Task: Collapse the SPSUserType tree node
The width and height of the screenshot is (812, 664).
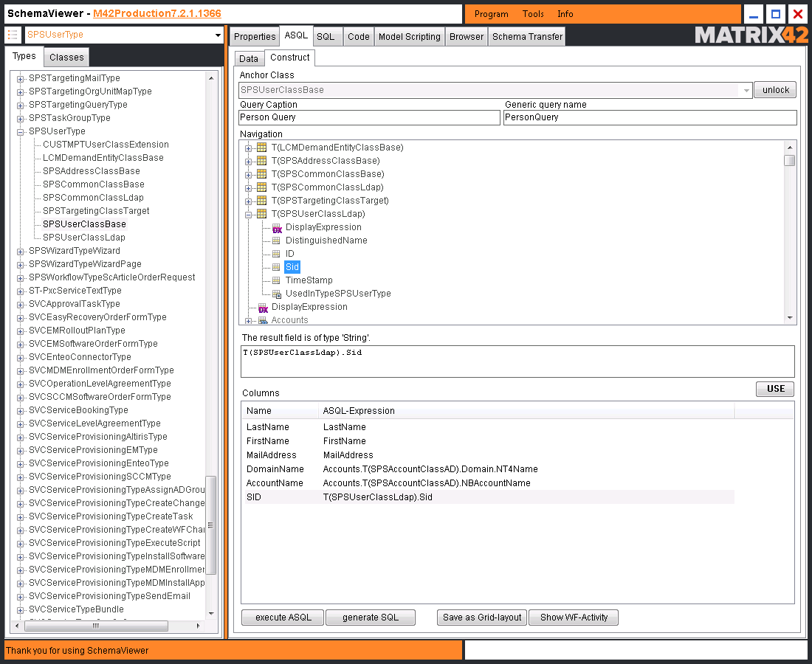Action: click(x=20, y=132)
